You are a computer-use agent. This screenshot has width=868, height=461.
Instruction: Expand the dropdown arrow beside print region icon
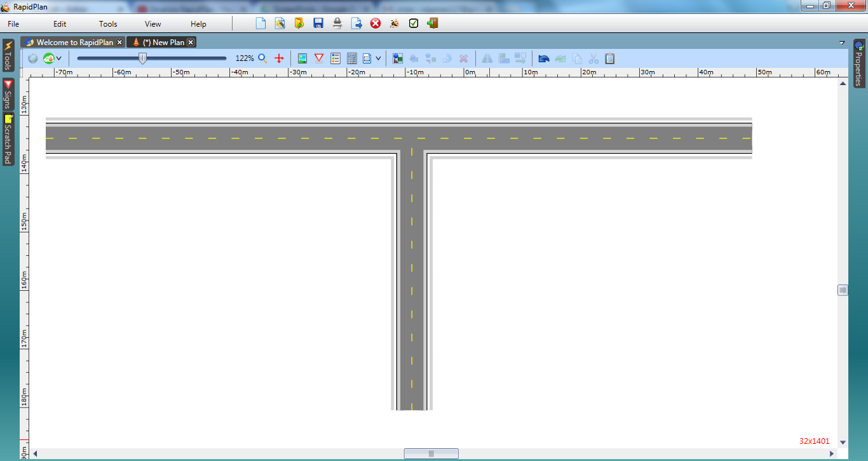coord(378,58)
